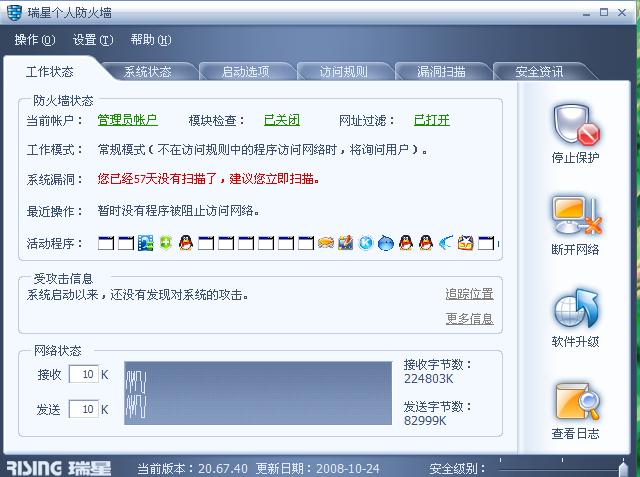
Task: Select the green shield plus program icon
Action: (166, 243)
